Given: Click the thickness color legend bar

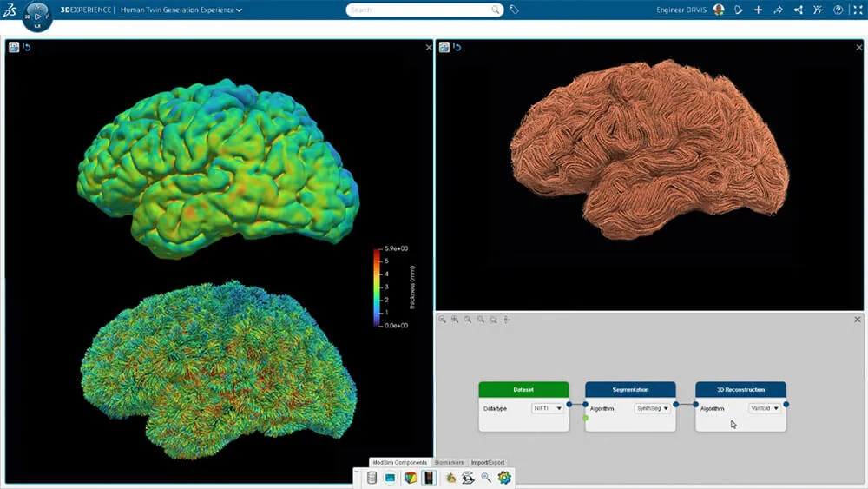Looking at the screenshot, I should coord(377,287).
